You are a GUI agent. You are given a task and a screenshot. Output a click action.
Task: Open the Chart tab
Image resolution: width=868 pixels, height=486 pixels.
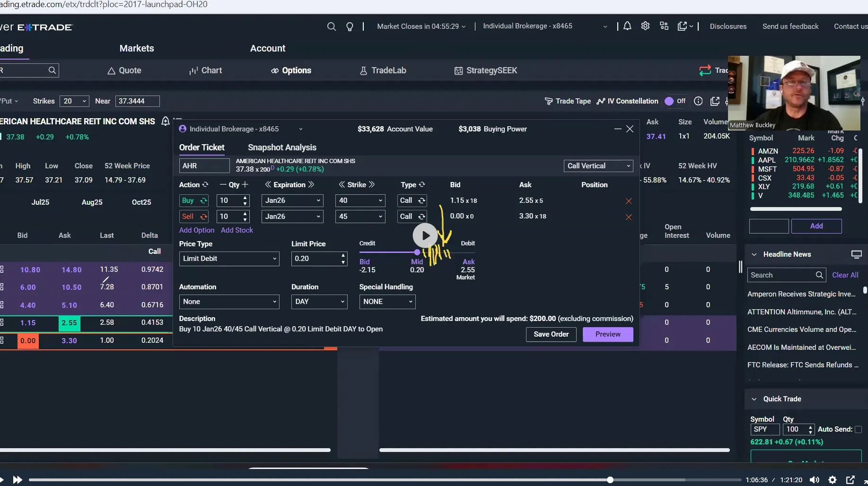click(205, 70)
